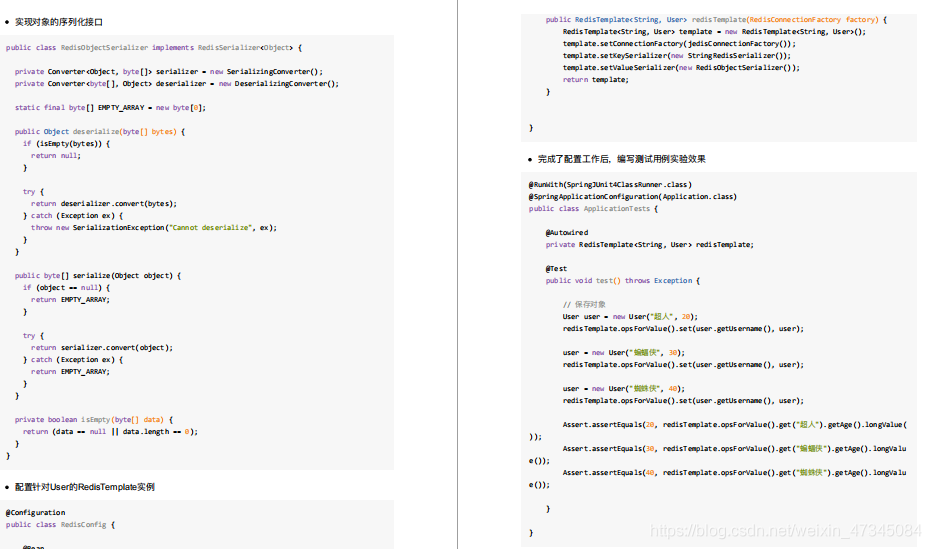This screenshot has width=931, height=549.
Task: Click the line "return null;"
Action: click(56, 156)
